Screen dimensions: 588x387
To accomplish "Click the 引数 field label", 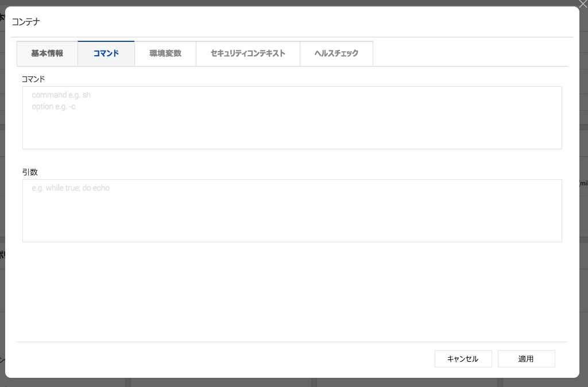I will (x=30, y=172).
